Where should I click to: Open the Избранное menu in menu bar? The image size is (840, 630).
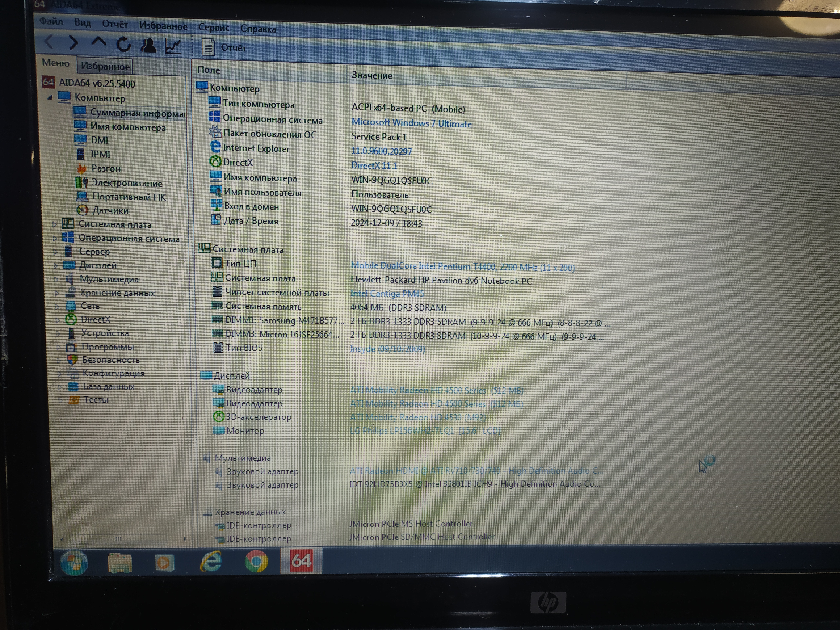pos(163,26)
